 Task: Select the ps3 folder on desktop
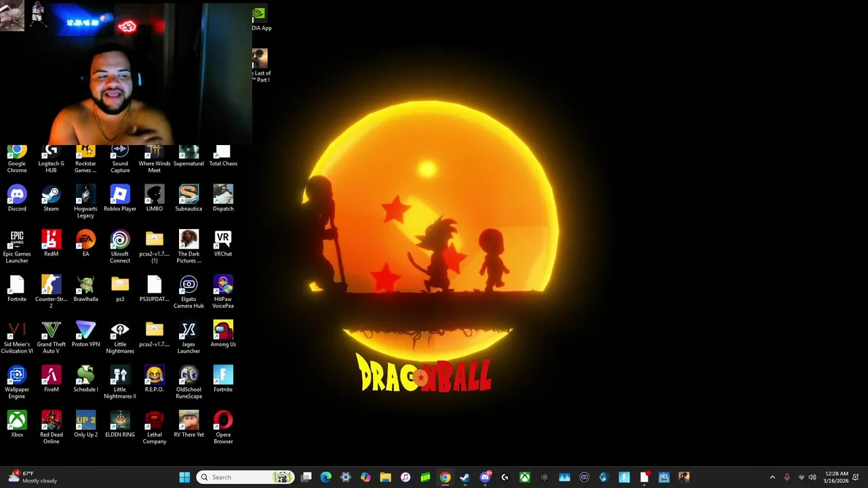pyautogui.click(x=120, y=289)
